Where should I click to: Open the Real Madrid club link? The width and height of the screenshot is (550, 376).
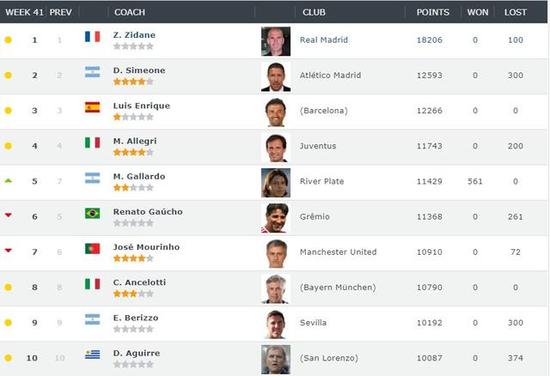[x=324, y=40]
